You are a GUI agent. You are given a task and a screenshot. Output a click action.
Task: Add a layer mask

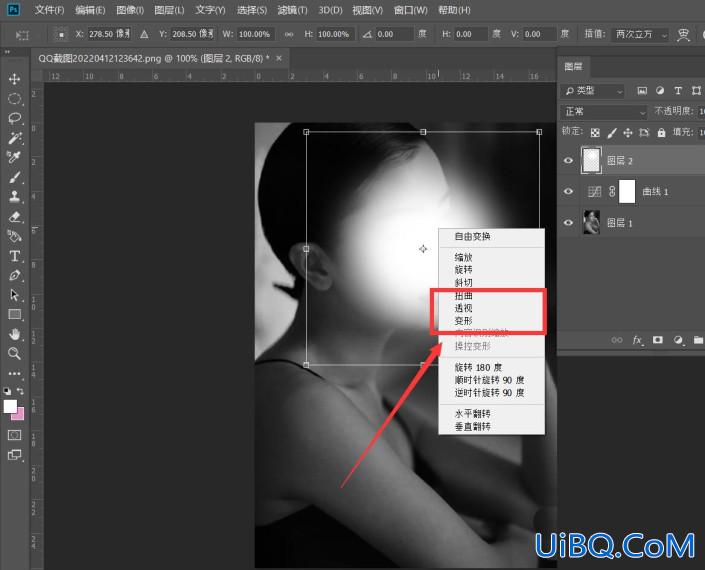(658, 340)
